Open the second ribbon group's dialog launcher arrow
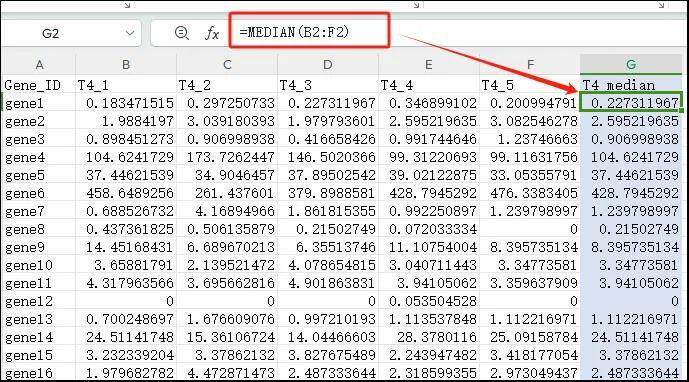The height and width of the screenshot is (382, 689). click(417, 5)
